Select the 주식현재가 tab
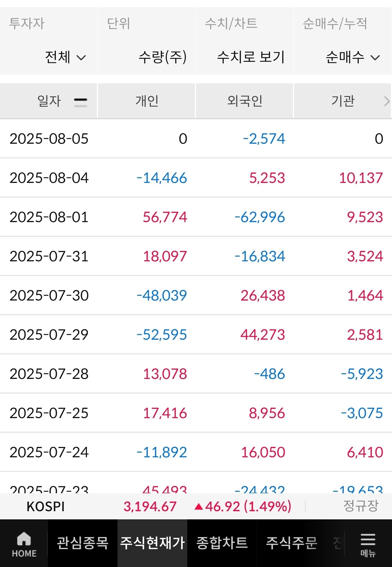The image size is (392, 567). [x=152, y=543]
